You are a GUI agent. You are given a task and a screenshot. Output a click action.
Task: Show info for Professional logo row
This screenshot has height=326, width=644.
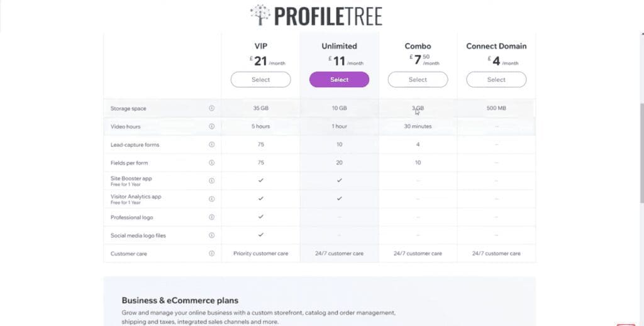(x=211, y=217)
